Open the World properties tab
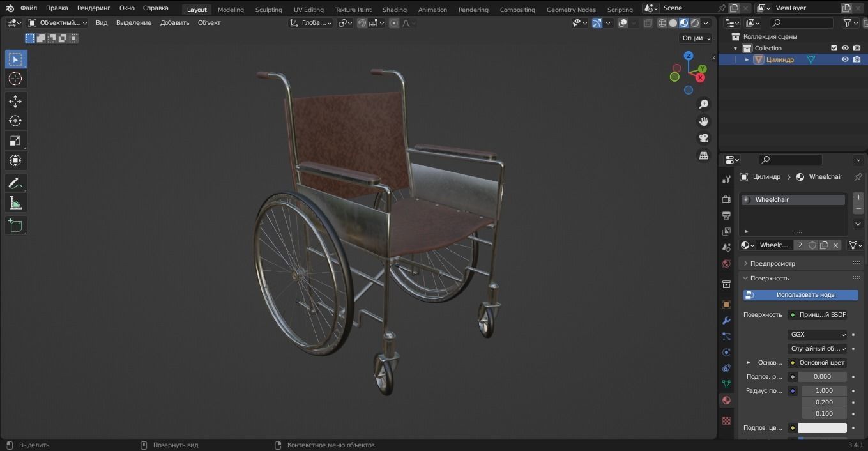 [x=726, y=263]
